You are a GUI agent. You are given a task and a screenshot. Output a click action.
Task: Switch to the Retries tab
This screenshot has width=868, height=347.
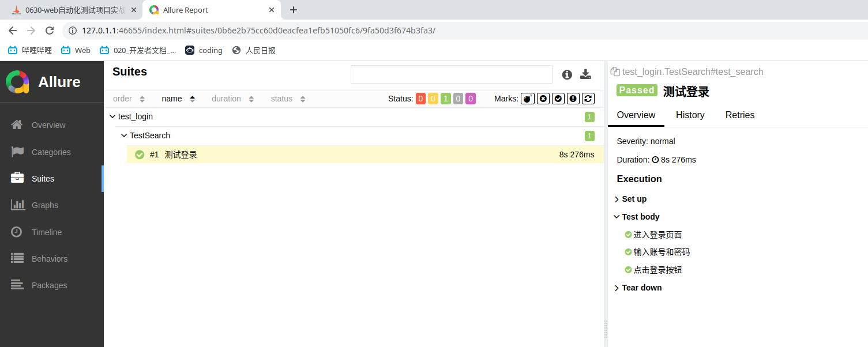pyautogui.click(x=740, y=115)
